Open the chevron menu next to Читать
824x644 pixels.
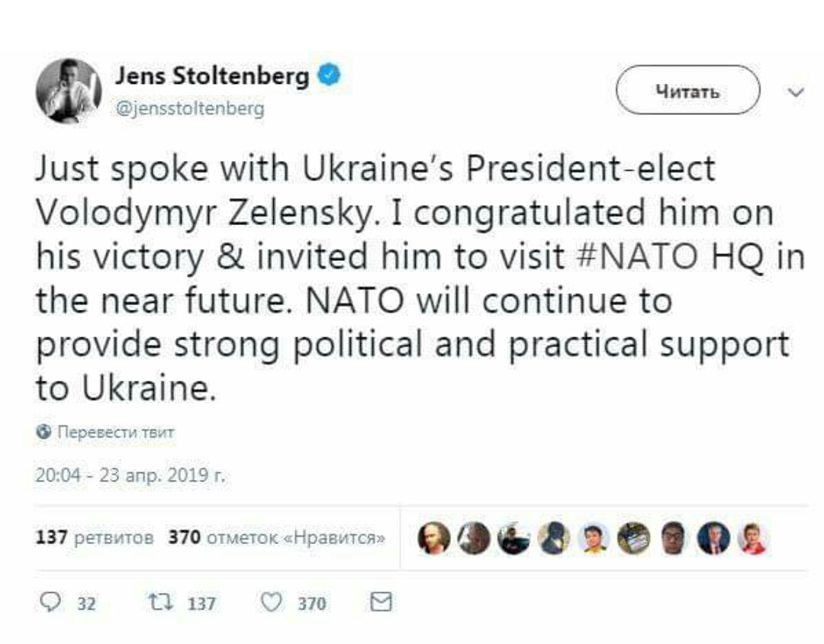(796, 92)
